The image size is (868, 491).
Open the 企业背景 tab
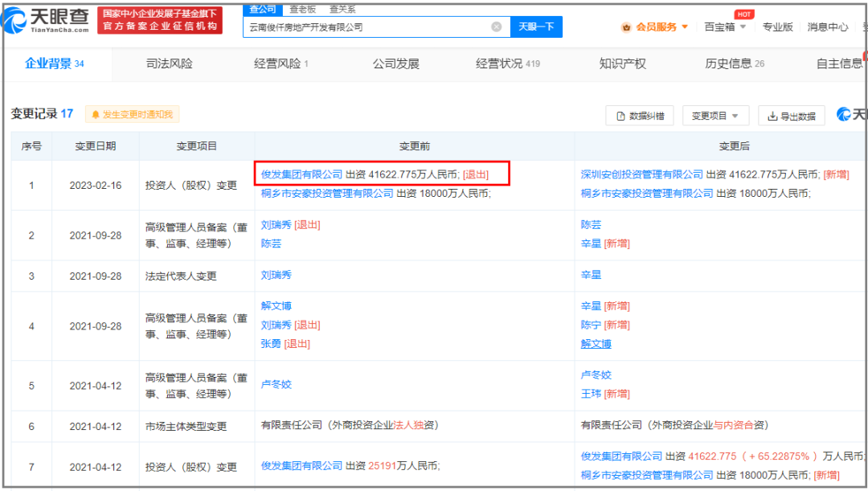[x=55, y=63]
